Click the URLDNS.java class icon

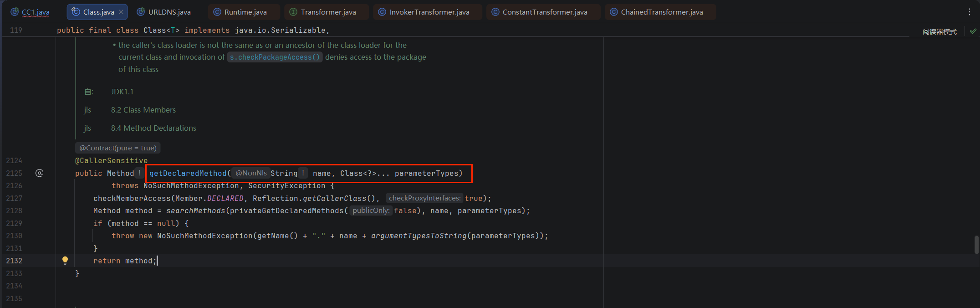pos(141,12)
